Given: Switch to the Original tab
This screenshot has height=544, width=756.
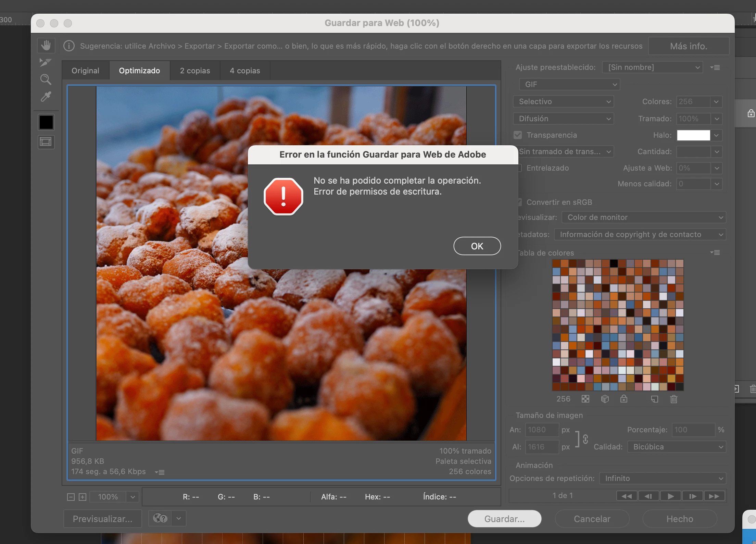Looking at the screenshot, I should pos(85,71).
